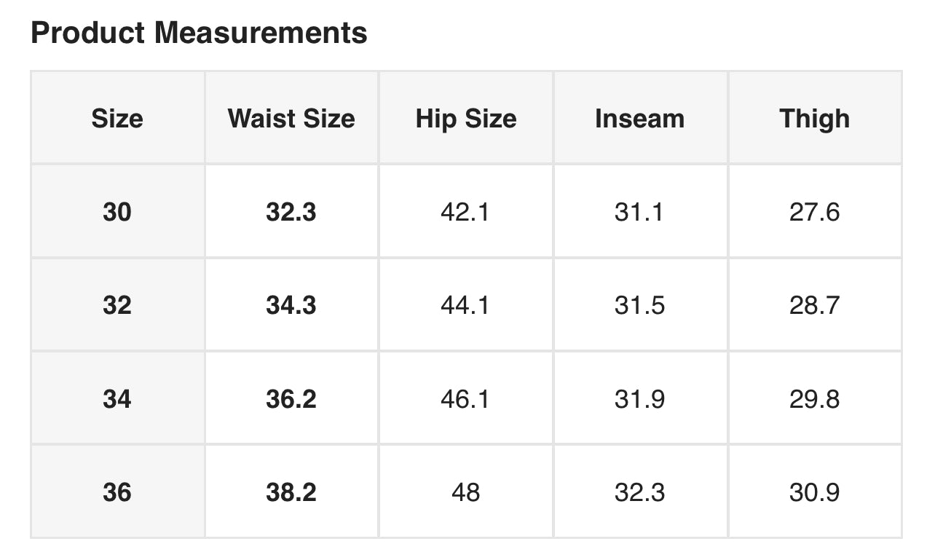Click the Thigh column header
This screenshot has width=935, height=560.
click(815, 118)
